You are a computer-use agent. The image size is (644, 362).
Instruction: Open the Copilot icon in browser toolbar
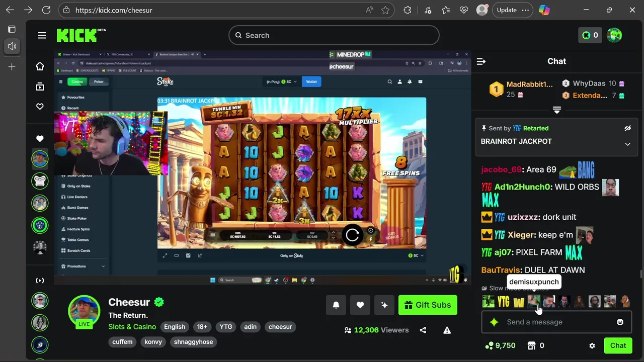544,10
